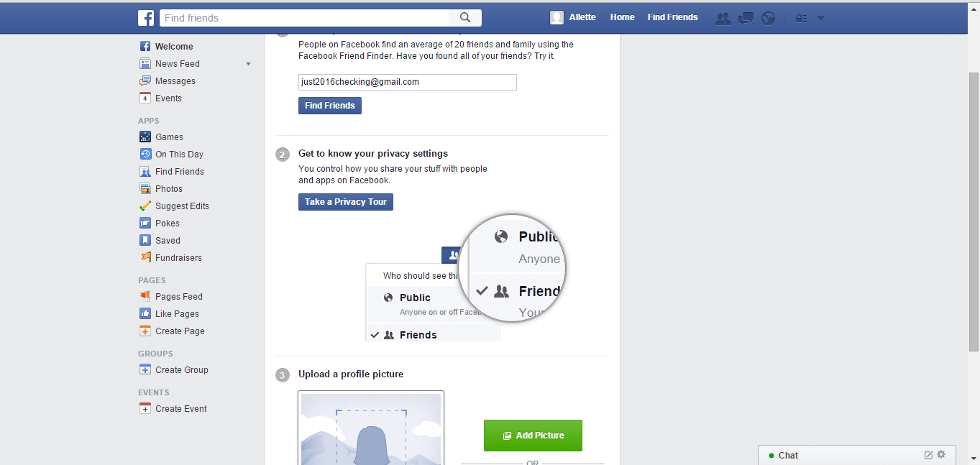Open the notifications globe icon
980x465 pixels.
[x=769, y=18]
